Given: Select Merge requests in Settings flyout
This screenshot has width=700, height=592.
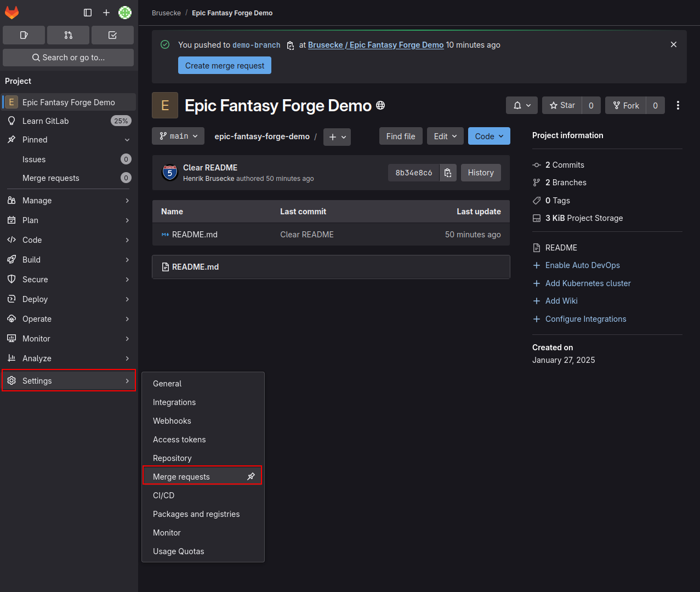Looking at the screenshot, I should coord(202,475).
